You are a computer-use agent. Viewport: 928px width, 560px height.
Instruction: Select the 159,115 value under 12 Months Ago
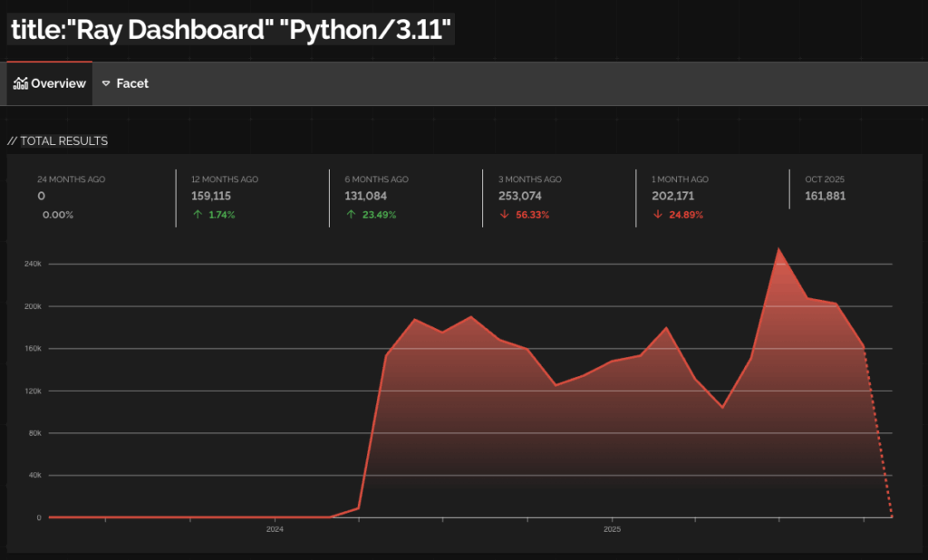[x=211, y=196]
